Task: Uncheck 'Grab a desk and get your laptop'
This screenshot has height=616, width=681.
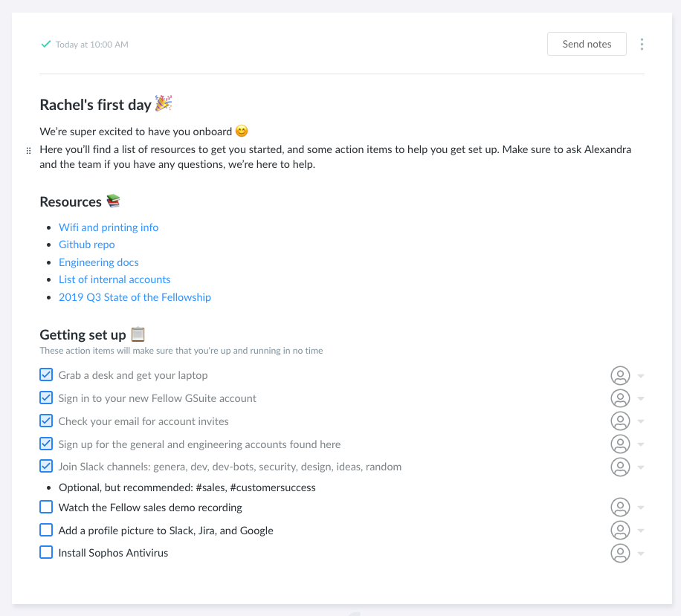Action: (46, 375)
